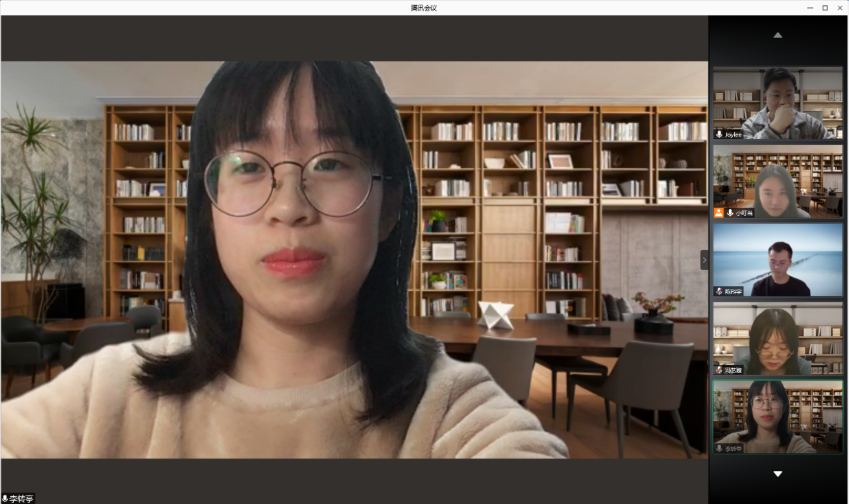849x504 pixels.
Task: Click the microphone icon next to Joylee
Action: (720, 134)
